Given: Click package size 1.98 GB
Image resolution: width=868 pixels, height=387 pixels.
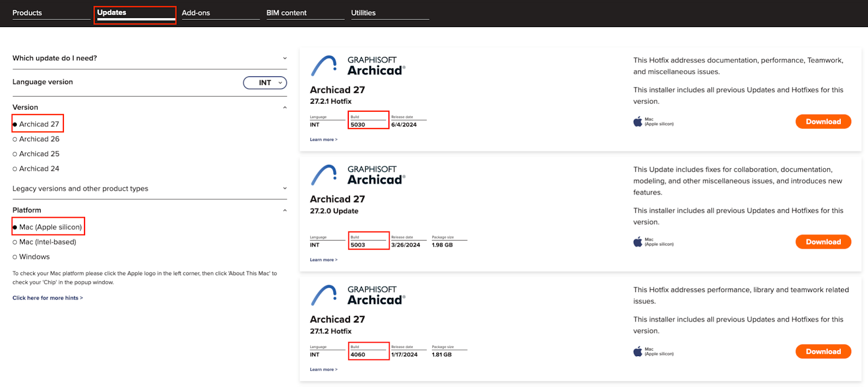Looking at the screenshot, I should pyautogui.click(x=442, y=245).
